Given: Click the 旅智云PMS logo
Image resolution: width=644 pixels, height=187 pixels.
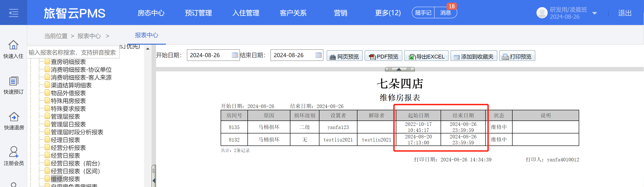Looking at the screenshot, I should coord(74,13).
